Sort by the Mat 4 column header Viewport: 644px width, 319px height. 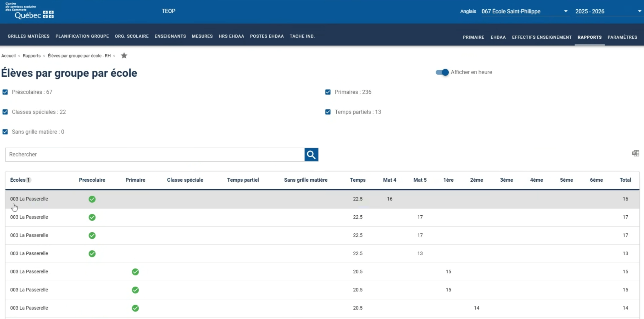tap(389, 180)
